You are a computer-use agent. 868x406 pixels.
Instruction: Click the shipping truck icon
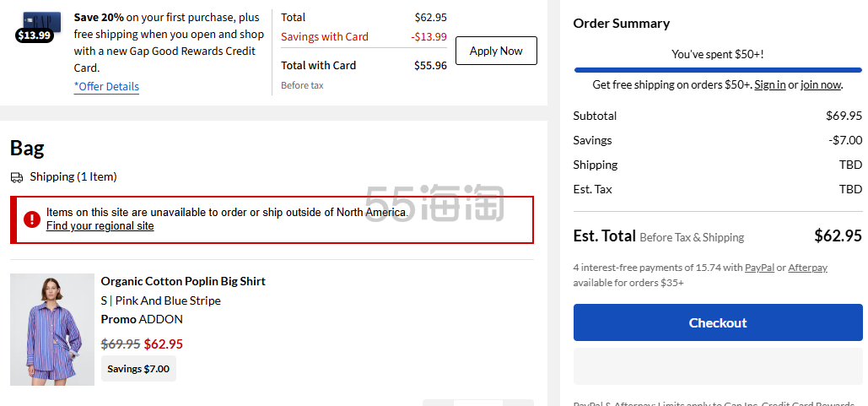17,178
